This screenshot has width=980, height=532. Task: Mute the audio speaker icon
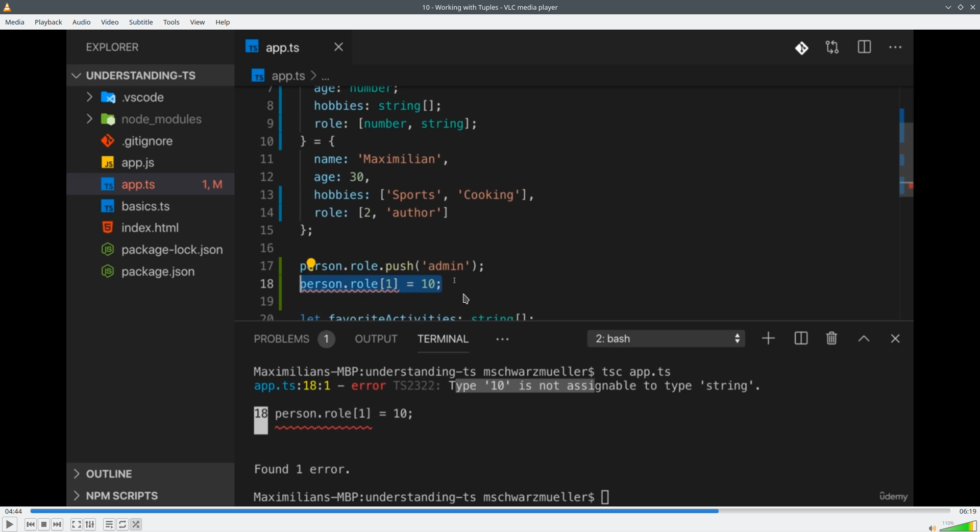pyautogui.click(x=932, y=528)
